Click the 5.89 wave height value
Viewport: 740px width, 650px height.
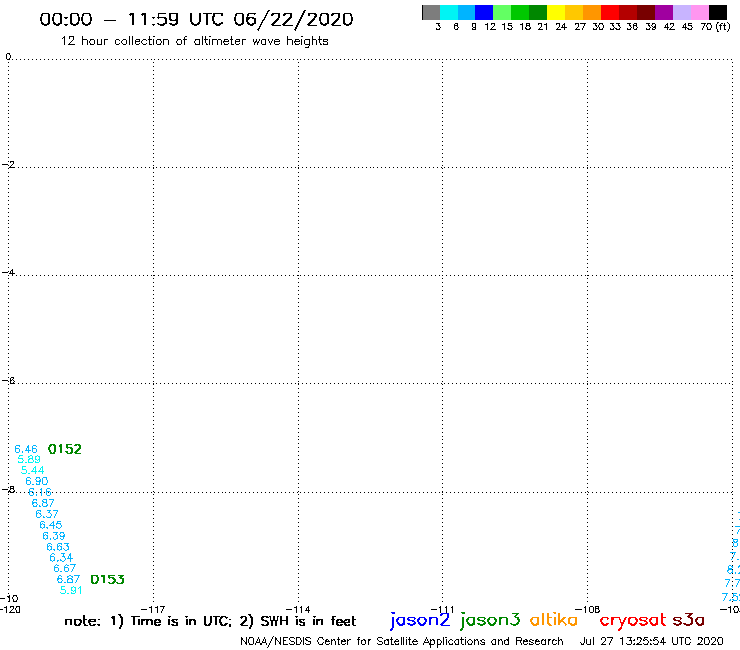point(29,459)
